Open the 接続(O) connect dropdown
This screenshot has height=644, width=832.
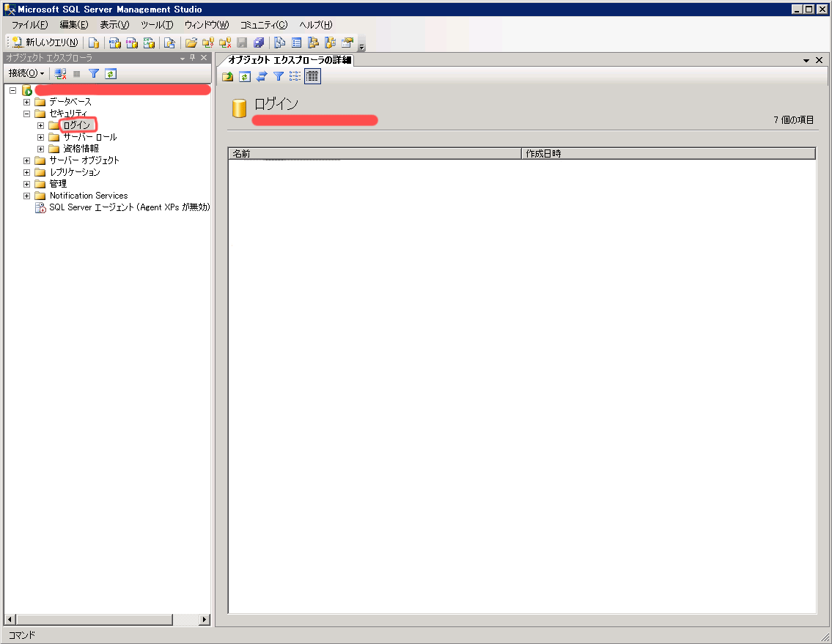26,73
